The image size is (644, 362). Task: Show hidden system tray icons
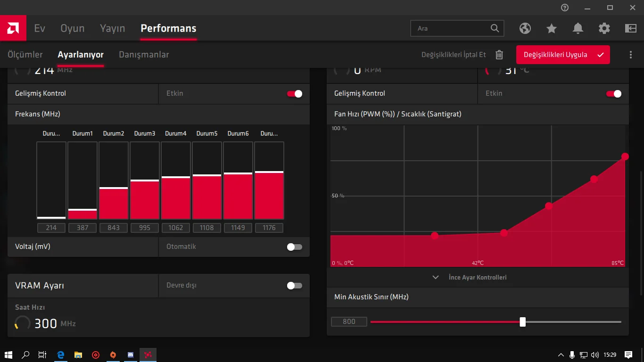coord(561,355)
